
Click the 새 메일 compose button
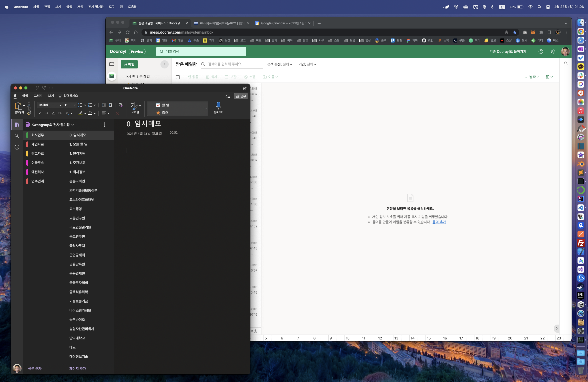pyautogui.click(x=129, y=64)
